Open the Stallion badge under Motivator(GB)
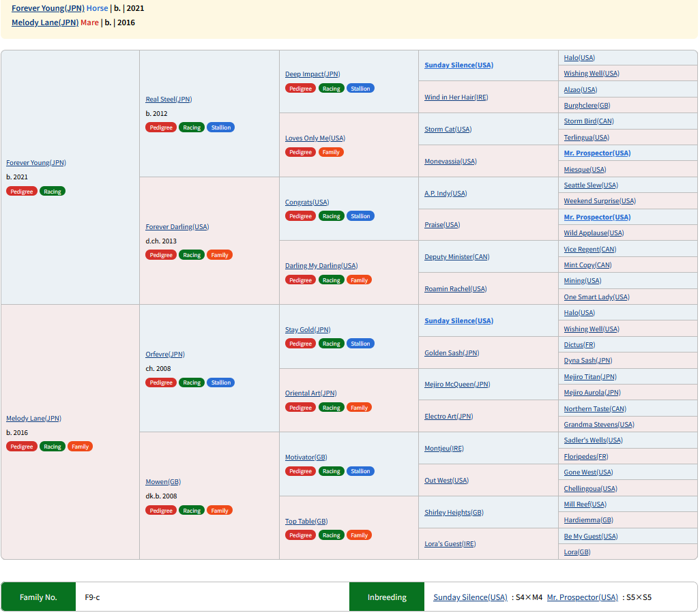This screenshot has width=700, height=615. click(x=360, y=471)
